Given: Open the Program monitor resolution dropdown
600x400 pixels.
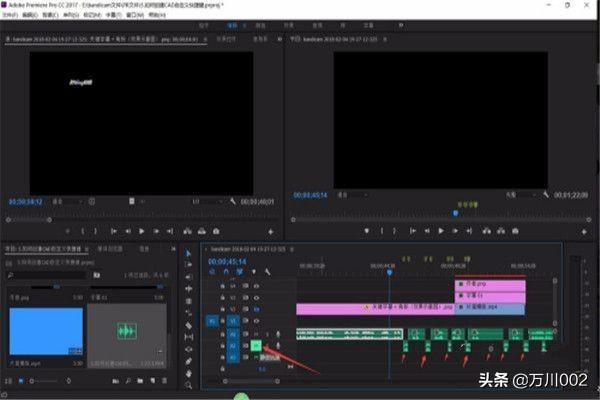Looking at the screenshot, I should tap(517, 195).
